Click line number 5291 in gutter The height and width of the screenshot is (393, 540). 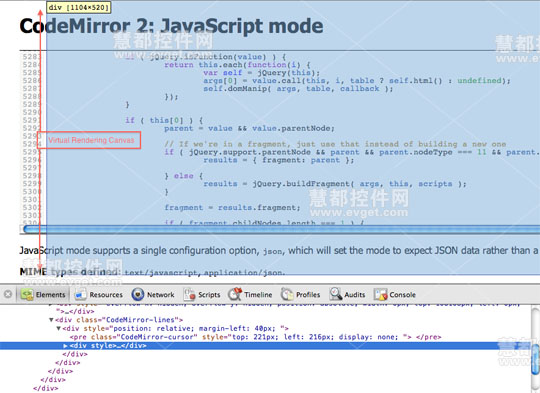coord(31,120)
